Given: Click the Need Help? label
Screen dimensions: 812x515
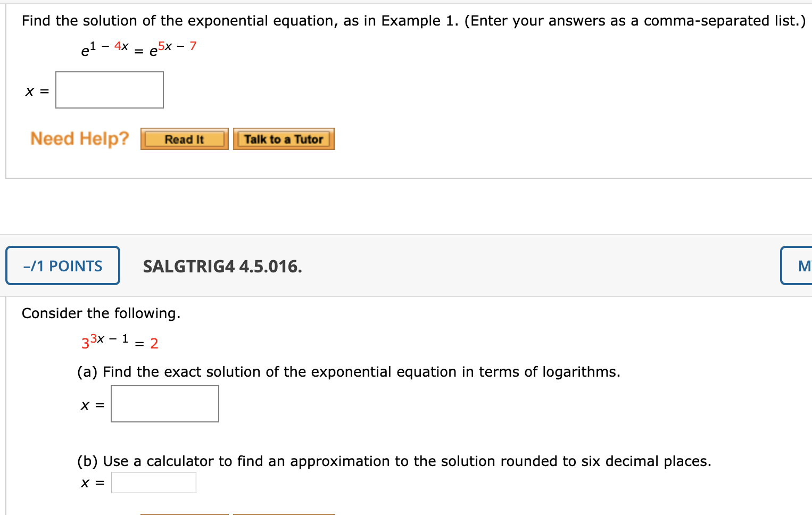Looking at the screenshot, I should 79,139.
